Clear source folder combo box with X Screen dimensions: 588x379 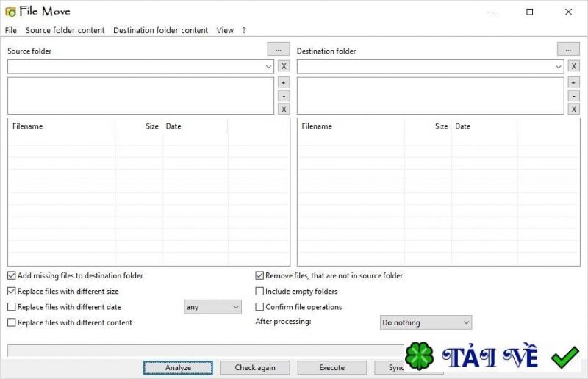point(284,66)
